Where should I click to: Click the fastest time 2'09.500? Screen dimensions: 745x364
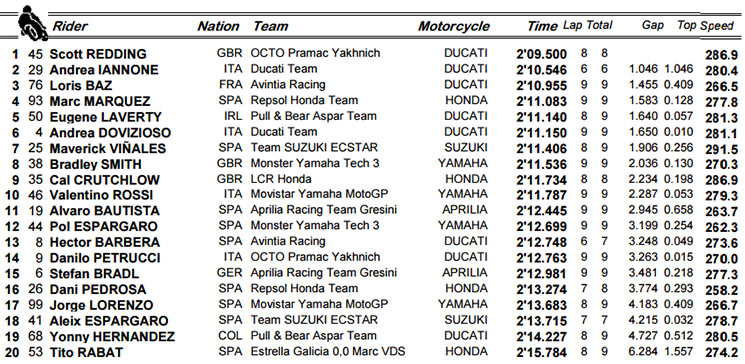coord(541,54)
